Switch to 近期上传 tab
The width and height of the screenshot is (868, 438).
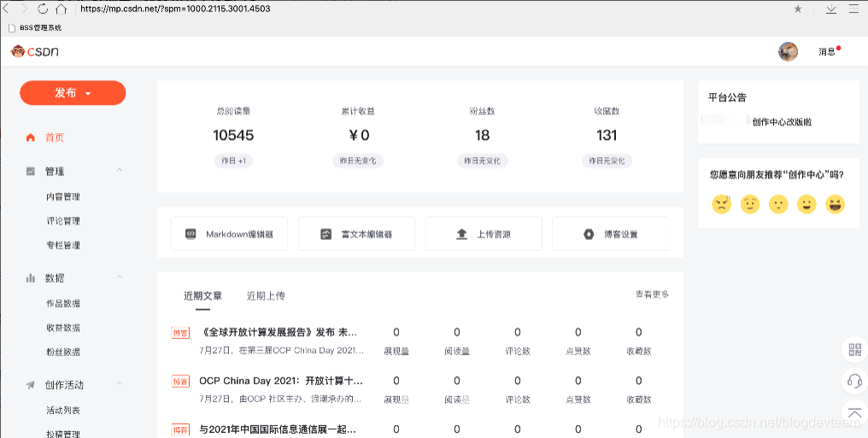click(266, 296)
